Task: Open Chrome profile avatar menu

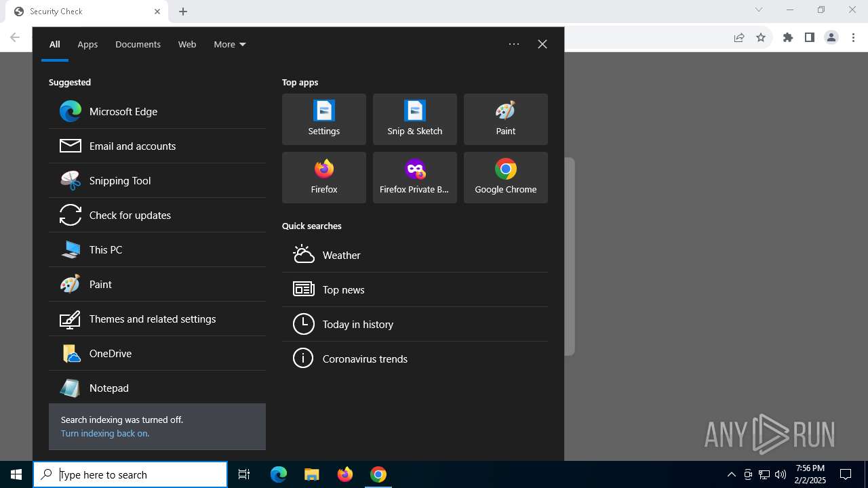Action: pyautogui.click(x=831, y=37)
